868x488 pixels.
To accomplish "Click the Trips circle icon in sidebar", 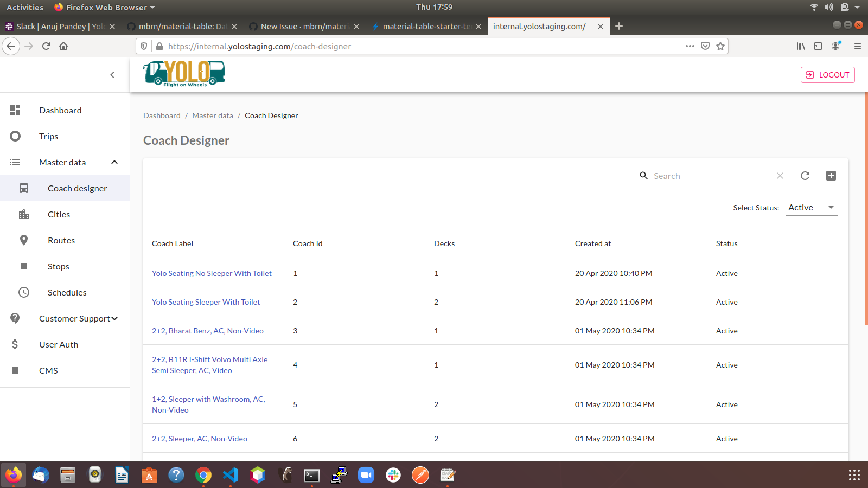I will click(x=15, y=136).
